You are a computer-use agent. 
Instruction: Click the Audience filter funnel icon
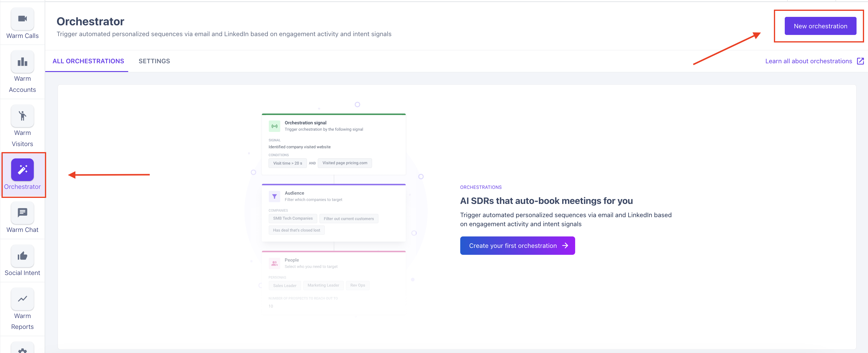[x=274, y=196]
